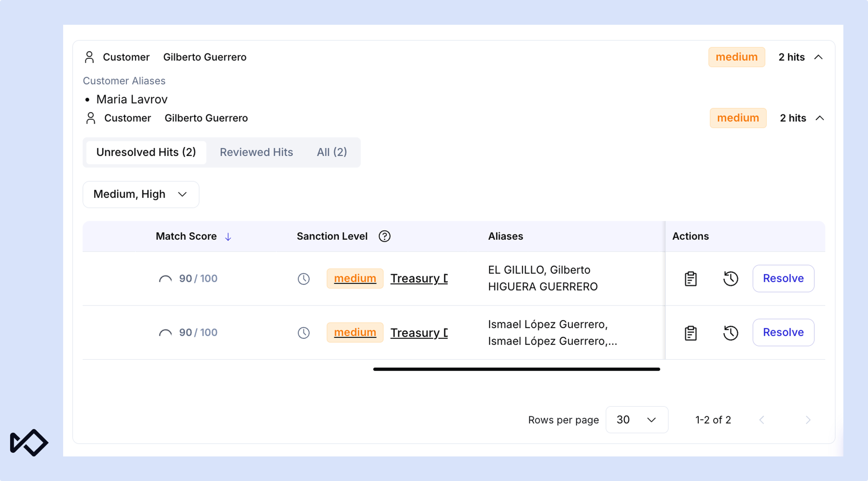868x481 pixels.
Task: Click the Customer Aliases heading
Action: point(124,81)
